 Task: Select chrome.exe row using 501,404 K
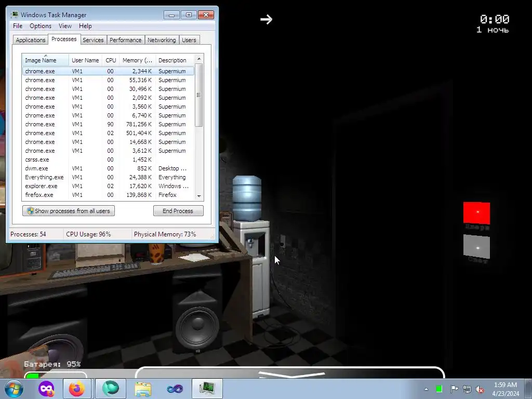[108, 133]
